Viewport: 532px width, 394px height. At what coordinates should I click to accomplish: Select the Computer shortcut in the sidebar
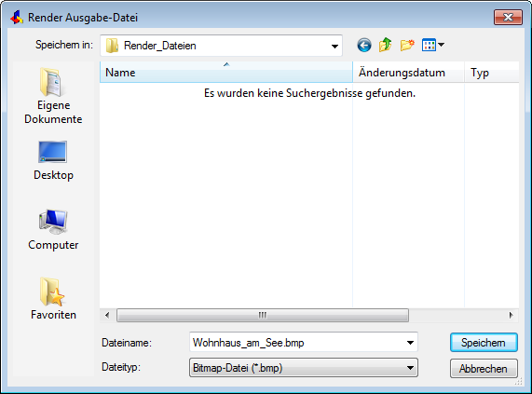(x=53, y=230)
